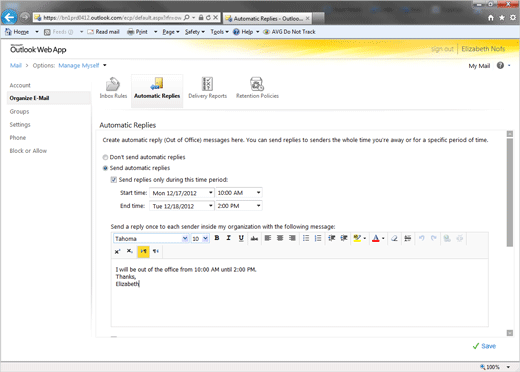
Task: Open the Safety menu in command bar
Action: (195, 32)
